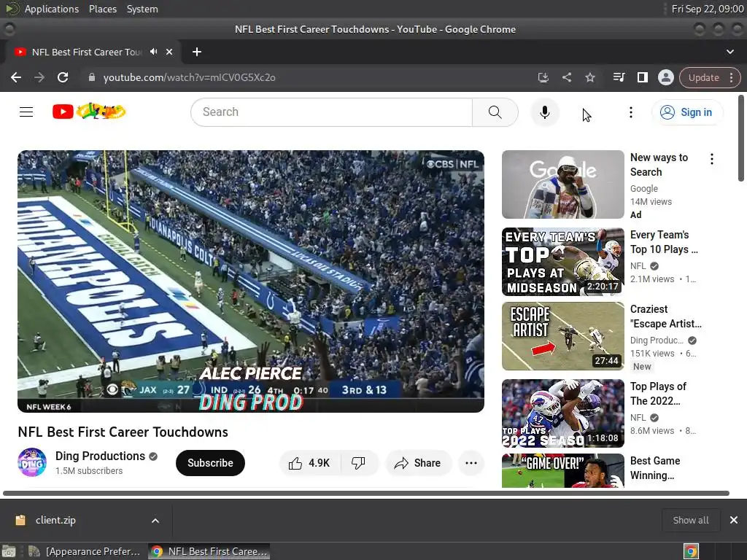747x560 pixels.
Task: Open more actions ellipsis below the video
Action: click(471, 463)
